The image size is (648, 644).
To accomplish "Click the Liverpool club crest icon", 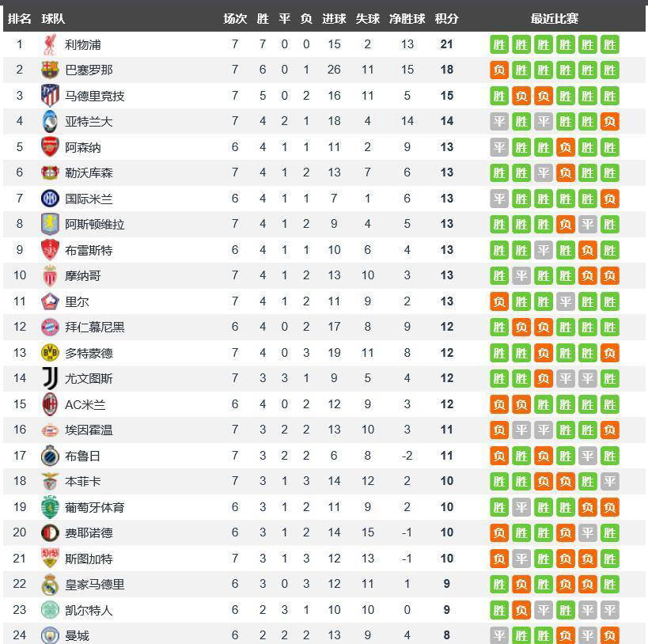I will (x=50, y=44).
